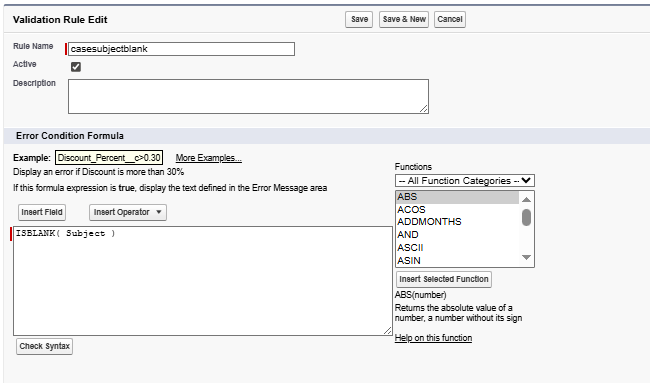Click the functions list scrollbar thumb
The height and width of the screenshot is (383, 650).
point(526,217)
